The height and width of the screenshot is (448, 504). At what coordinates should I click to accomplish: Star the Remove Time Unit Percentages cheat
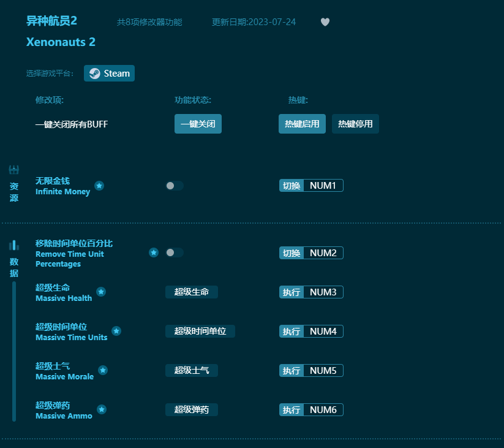(x=154, y=252)
